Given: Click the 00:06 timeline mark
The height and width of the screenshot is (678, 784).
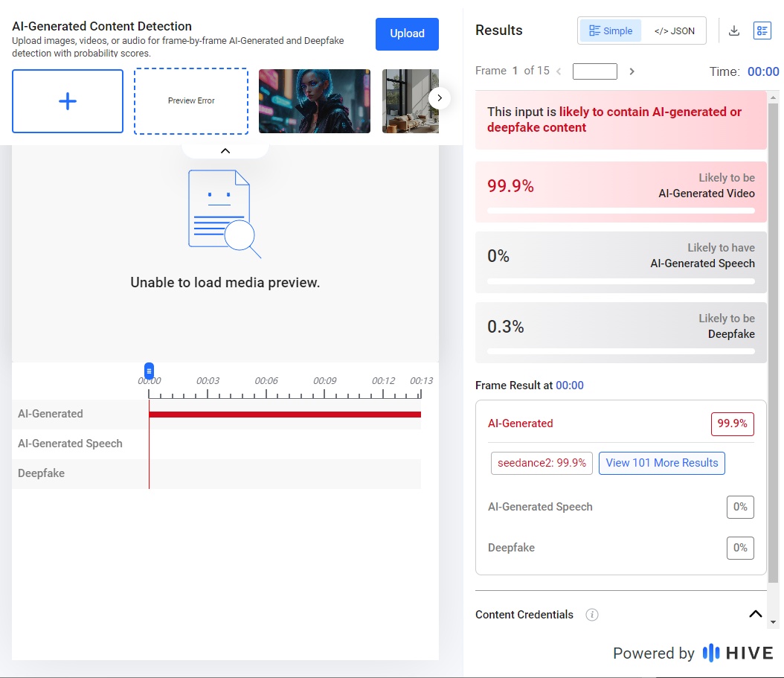Looking at the screenshot, I should [266, 381].
